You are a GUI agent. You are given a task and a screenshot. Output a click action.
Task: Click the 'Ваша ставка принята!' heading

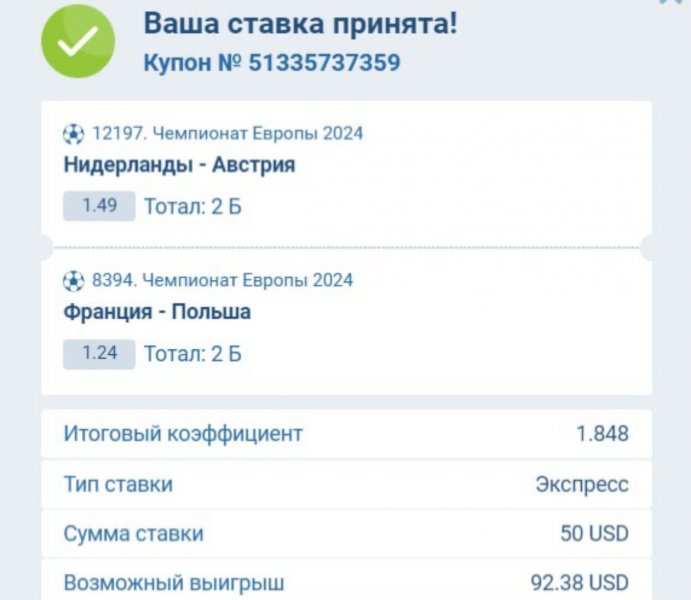click(300, 24)
